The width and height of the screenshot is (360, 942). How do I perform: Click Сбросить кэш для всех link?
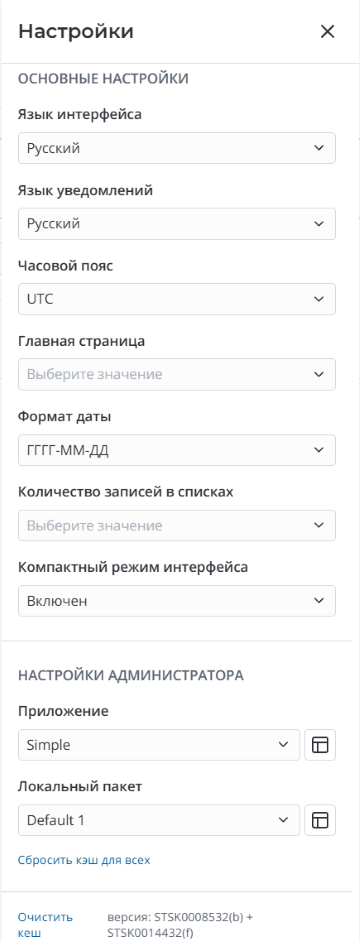point(84,860)
